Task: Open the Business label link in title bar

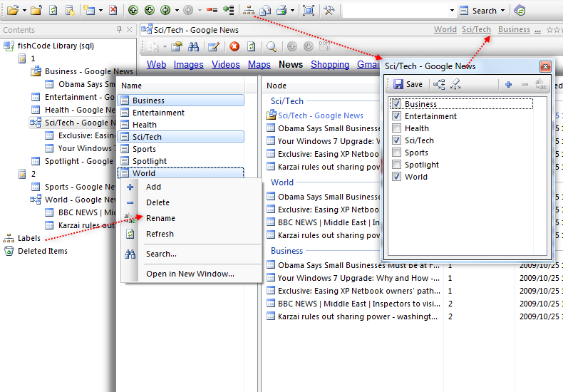Action: 514,29
